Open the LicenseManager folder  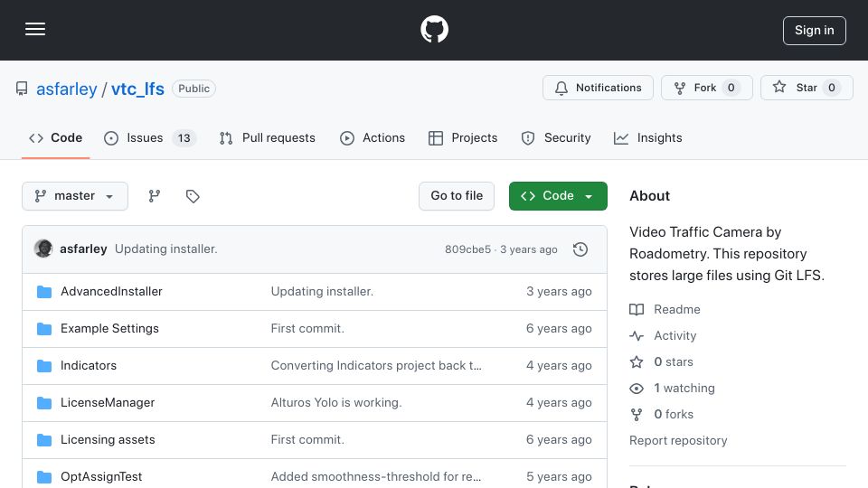pos(108,403)
